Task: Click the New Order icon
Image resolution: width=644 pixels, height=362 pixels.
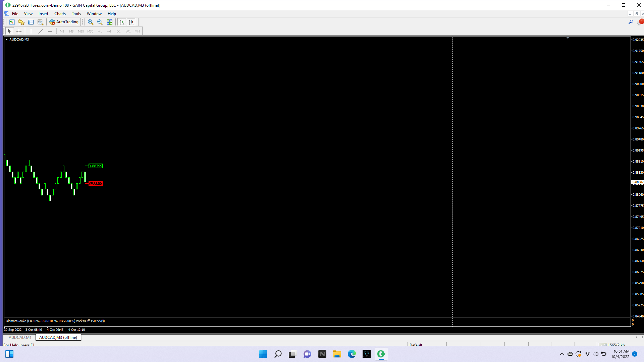Action: pos(12,22)
